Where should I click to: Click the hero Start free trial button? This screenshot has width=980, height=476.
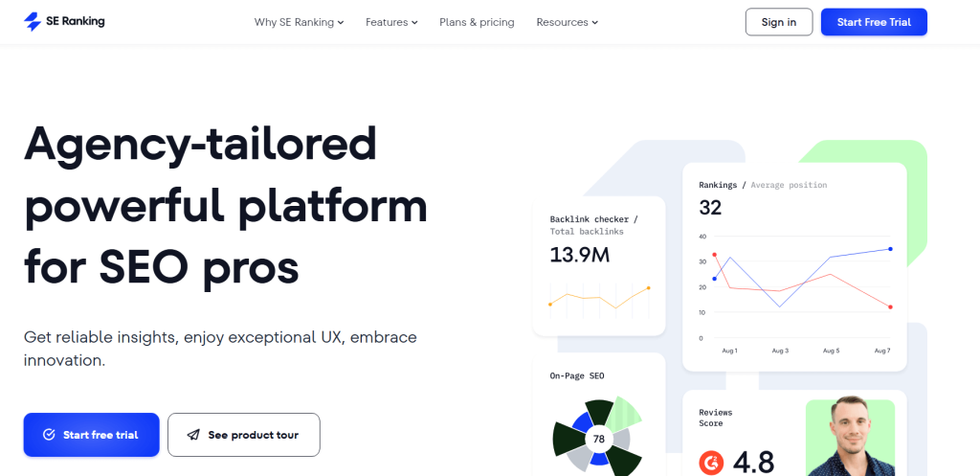91,435
